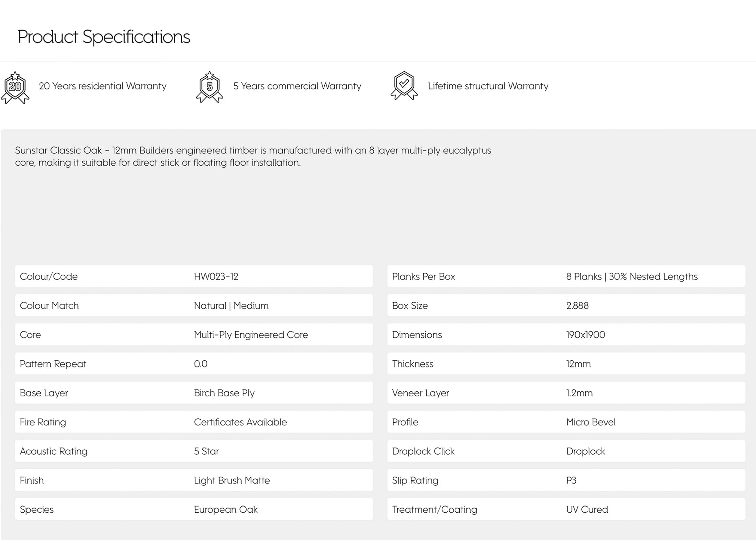Select 'Multi-Ply Engineered Core' value
The width and height of the screenshot is (756, 540).
[x=251, y=335]
